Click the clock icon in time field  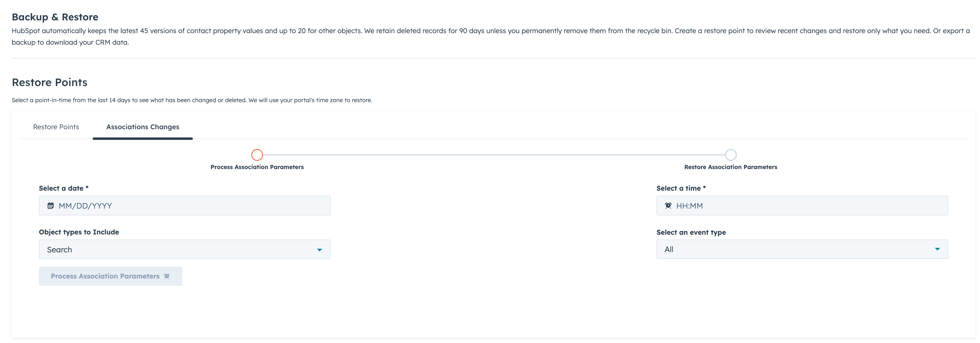click(x=668, y=206)
